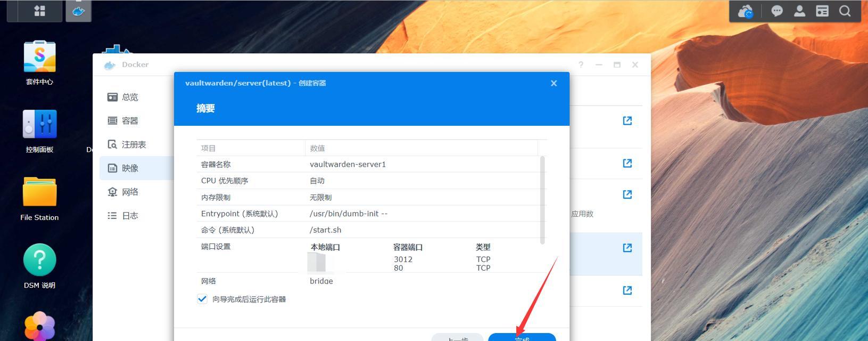Close the create container dialog
The height and width of the screenshot is (341, 868).
point(554,83)
